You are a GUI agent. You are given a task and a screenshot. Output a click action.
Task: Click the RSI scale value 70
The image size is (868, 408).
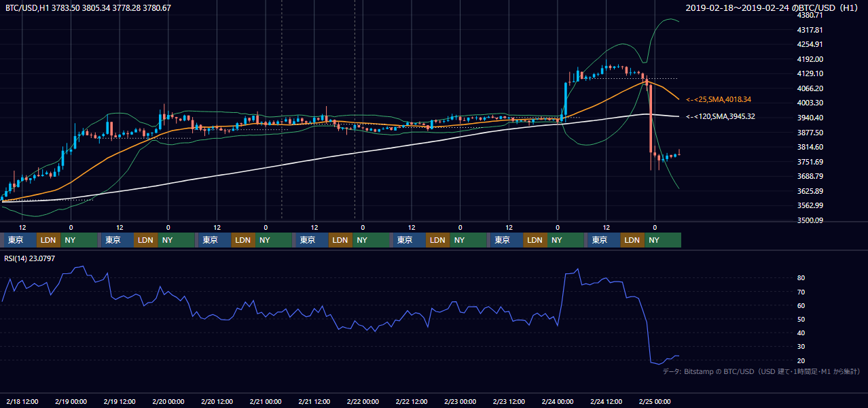click(x=801, y=292)
